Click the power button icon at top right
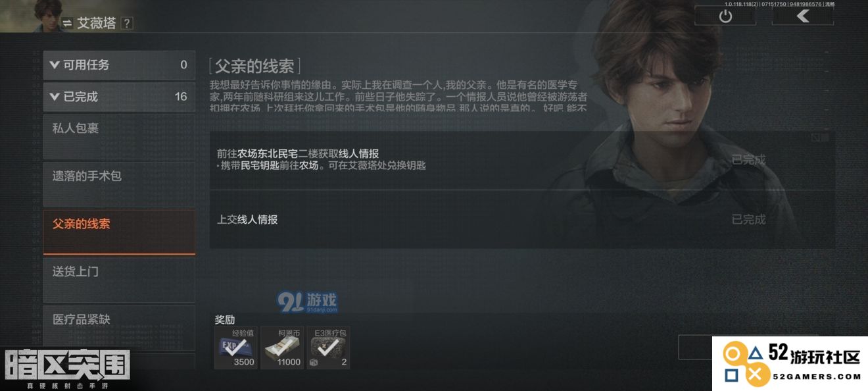Viewport: 868px width, 391px height. tap(725, 16)
